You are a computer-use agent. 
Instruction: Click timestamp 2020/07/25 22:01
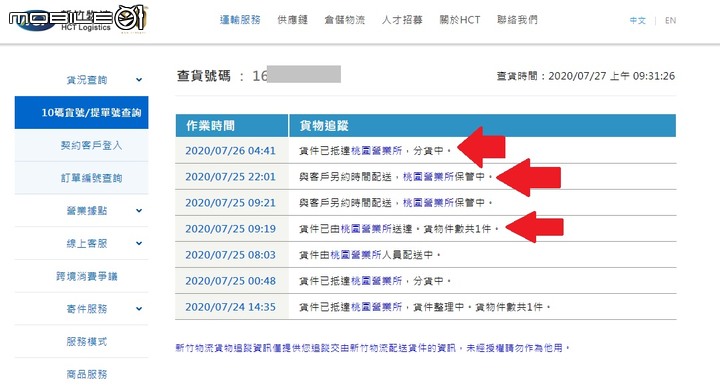231,177
